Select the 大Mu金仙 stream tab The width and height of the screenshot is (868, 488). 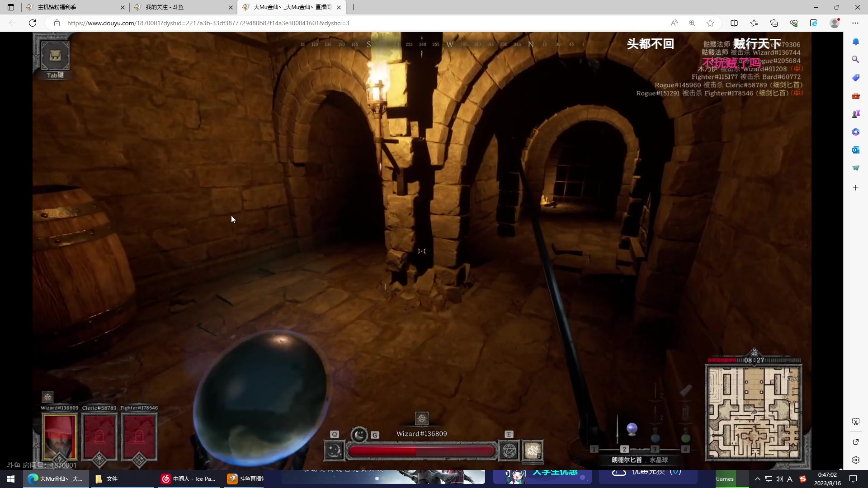(292, 7)
